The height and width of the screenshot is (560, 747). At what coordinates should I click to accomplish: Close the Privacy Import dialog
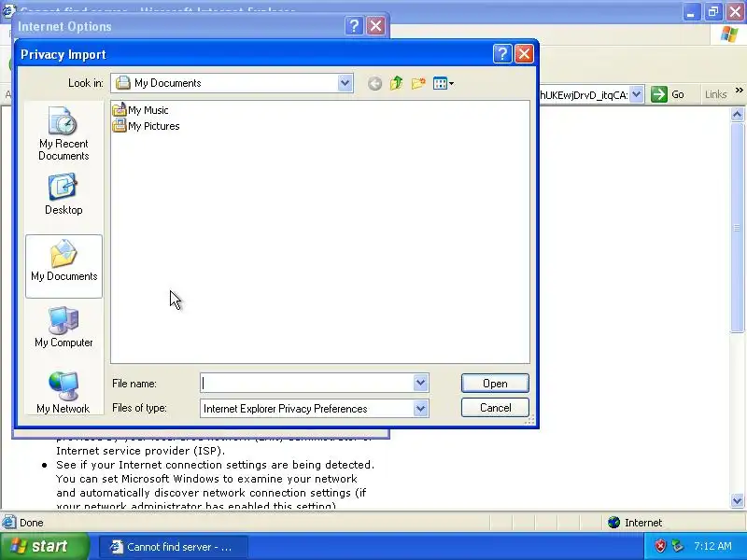pyautogui.click(x=525, y=54)
